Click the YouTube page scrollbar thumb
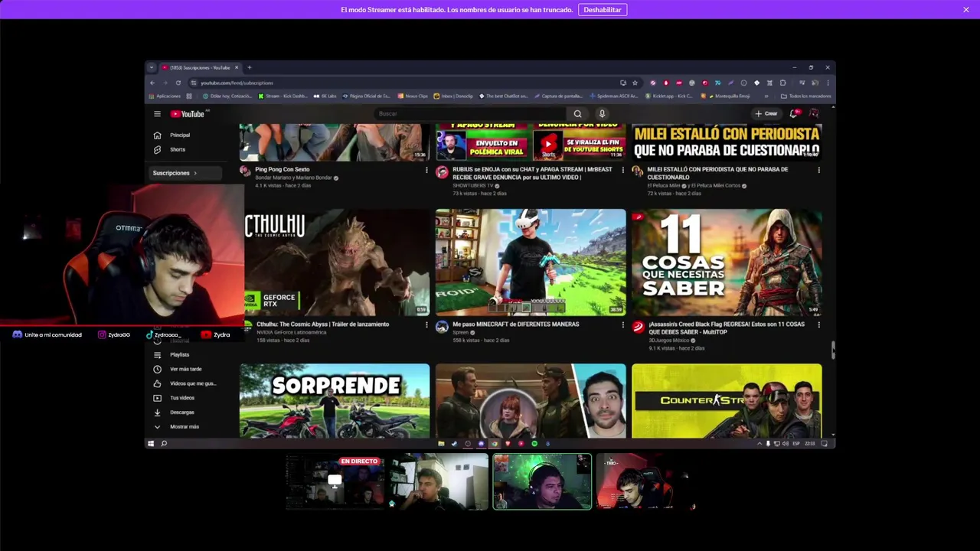The image size is (980, 551). pyautogui.click(x=832, y=350)
